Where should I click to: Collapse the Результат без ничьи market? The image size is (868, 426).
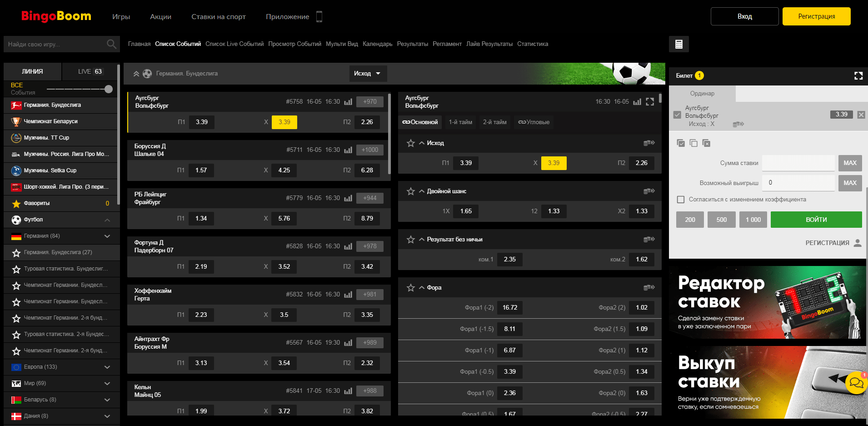pos(422,240)
